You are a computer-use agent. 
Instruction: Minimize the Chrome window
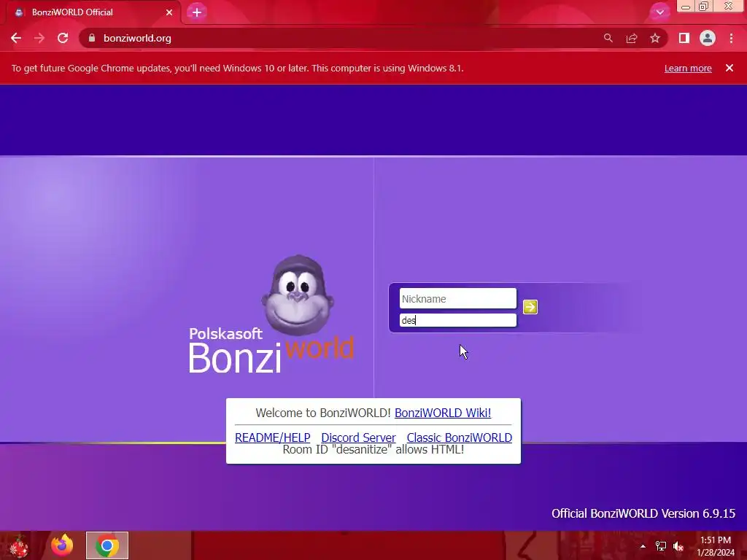coord(686,7)
